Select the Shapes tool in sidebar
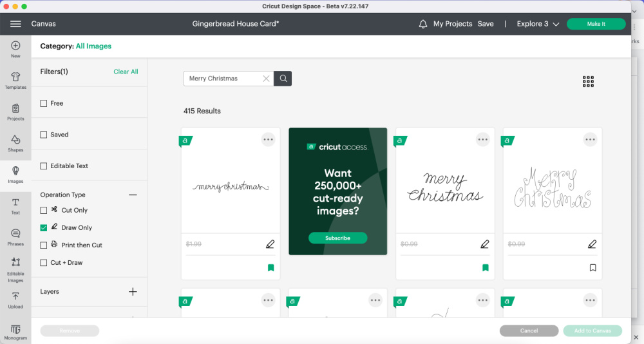644x344 pixels. click(15, 143)
